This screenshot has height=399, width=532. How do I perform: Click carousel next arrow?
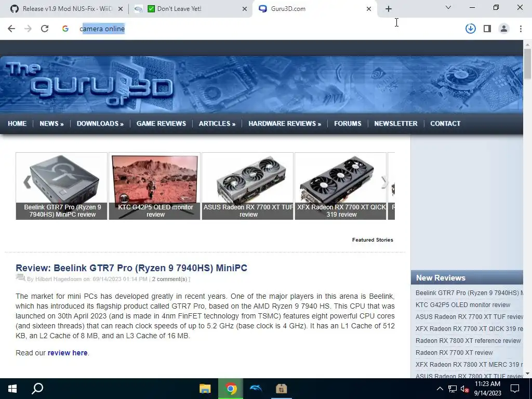coord(384,182)
